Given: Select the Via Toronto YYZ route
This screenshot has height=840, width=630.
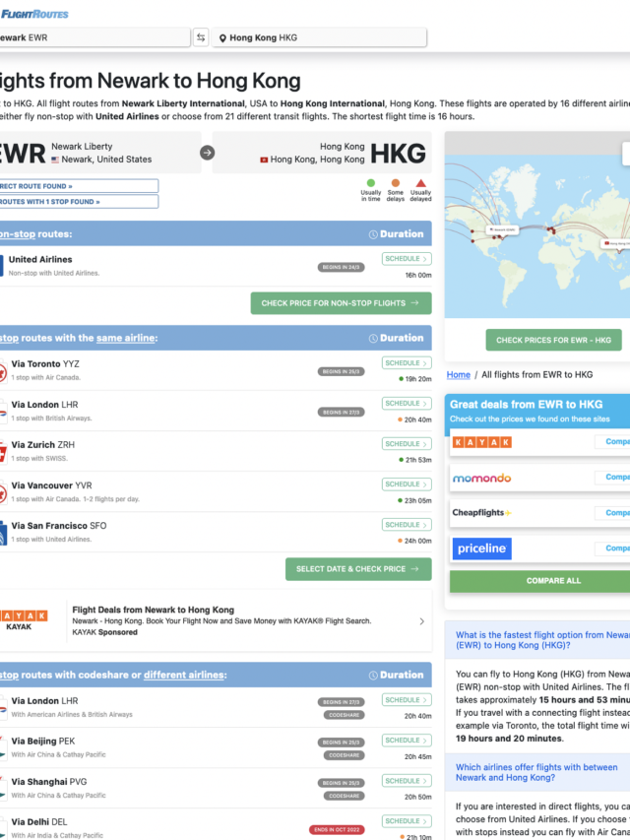Looking at the screenshot, I should coord(45,364).
